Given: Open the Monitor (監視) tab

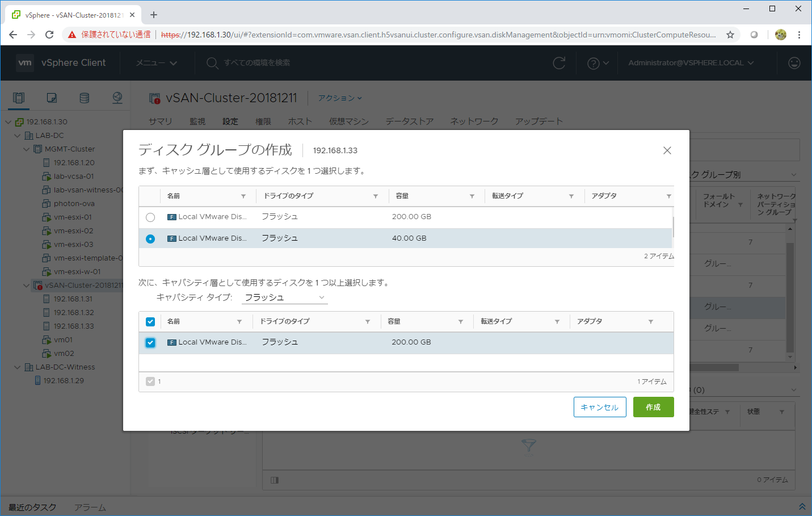Looking at the screenshot, I should 197,121.
